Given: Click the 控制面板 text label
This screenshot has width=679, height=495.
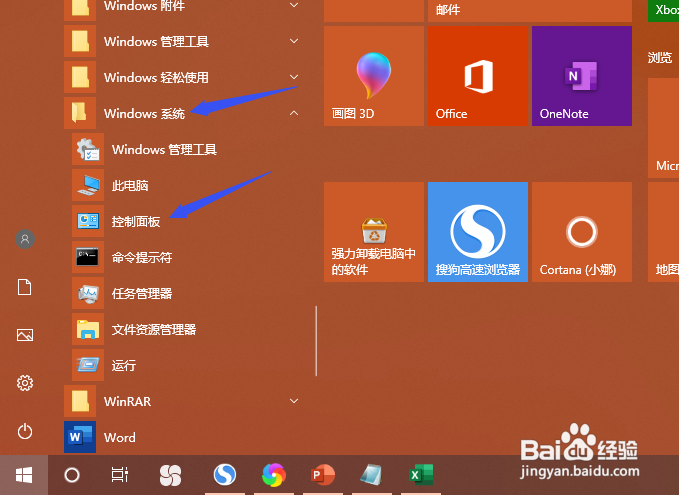Looking at the screenshot, I should pos(136,222).
